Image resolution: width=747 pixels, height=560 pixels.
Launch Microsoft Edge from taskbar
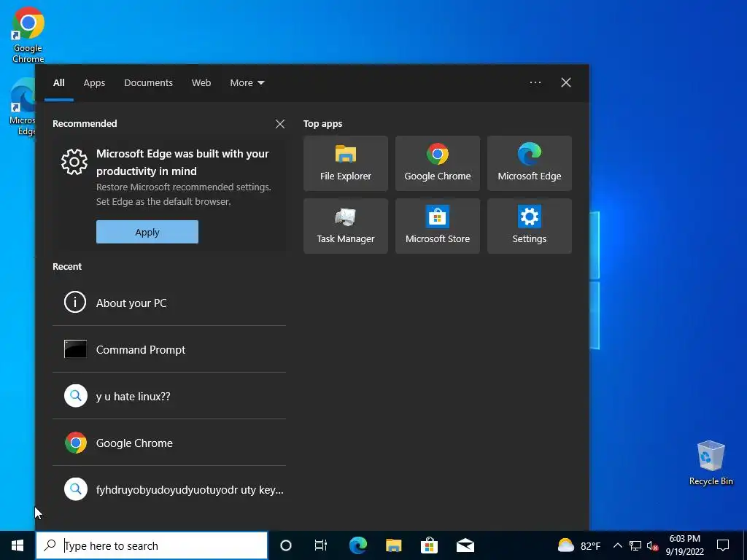358,545
